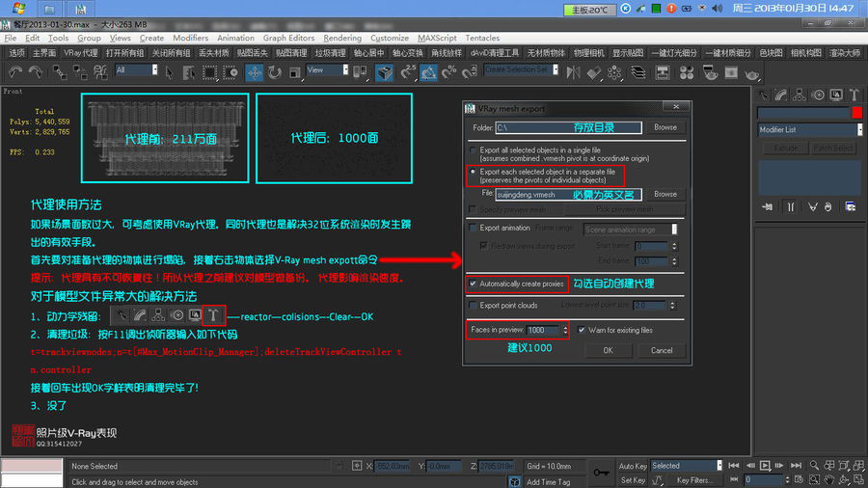Open the View reference coordinate dropdown
The width and height of the screenshot is (868, 488).
click(328, 70)
